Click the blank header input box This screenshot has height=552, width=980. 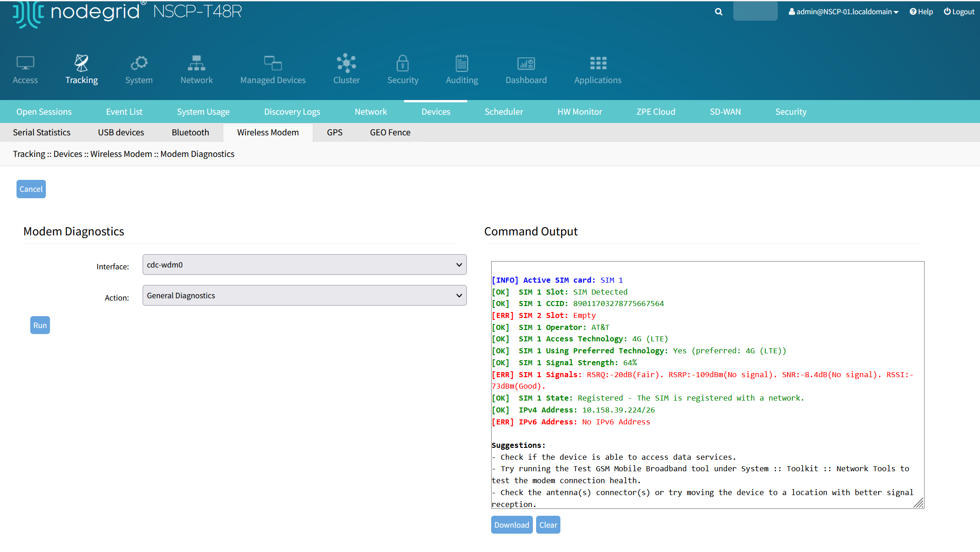(x=755, y=11)
